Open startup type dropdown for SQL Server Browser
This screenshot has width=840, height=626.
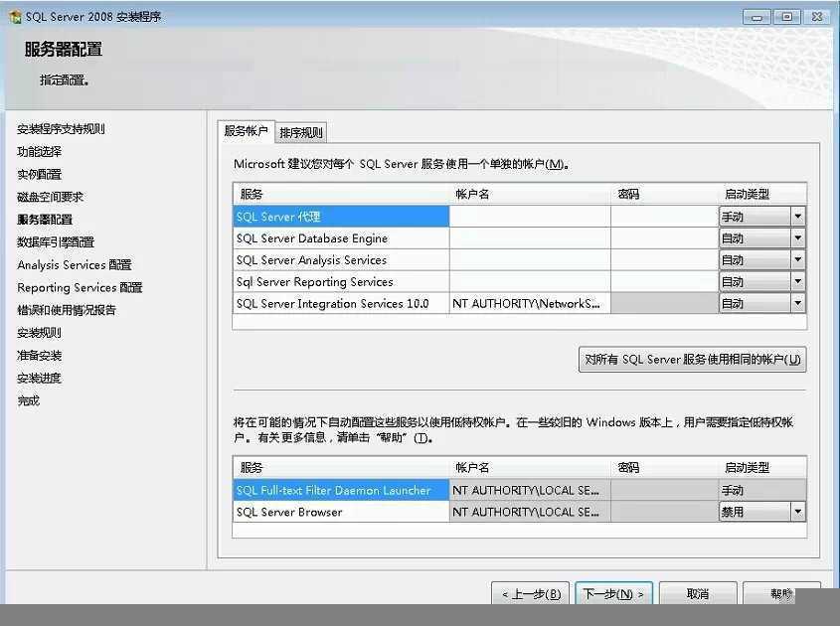click(797, 512)
